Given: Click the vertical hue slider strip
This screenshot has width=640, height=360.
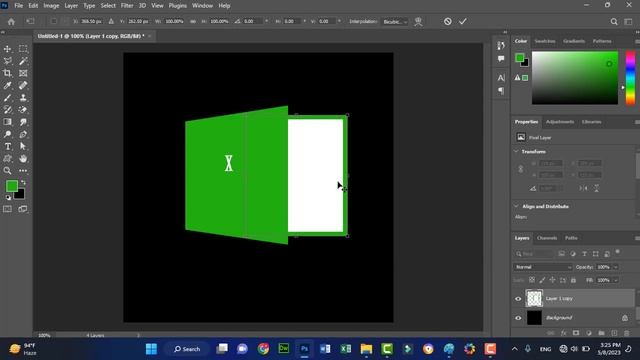Looking at the screenshot, I should click(x=631, y=78).
